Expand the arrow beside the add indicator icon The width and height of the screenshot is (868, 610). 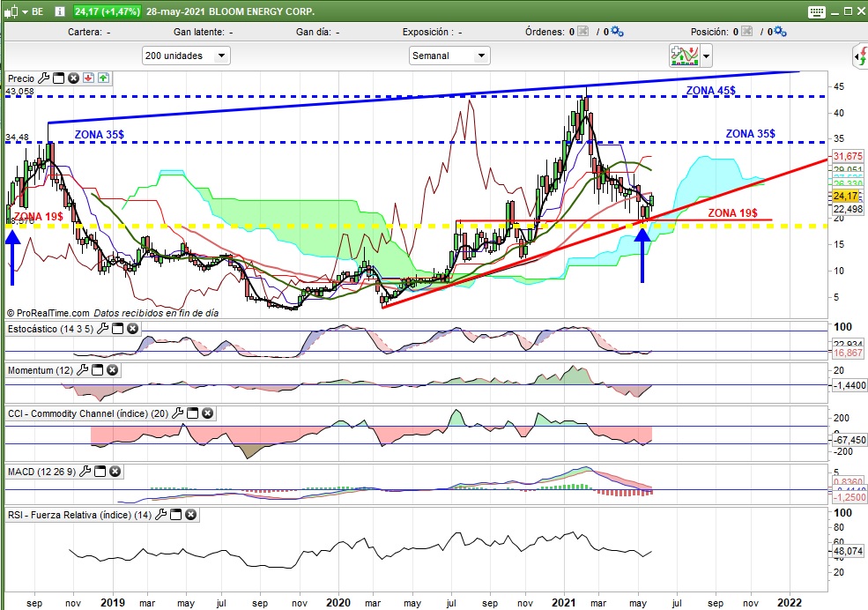(x=706, y=56)
